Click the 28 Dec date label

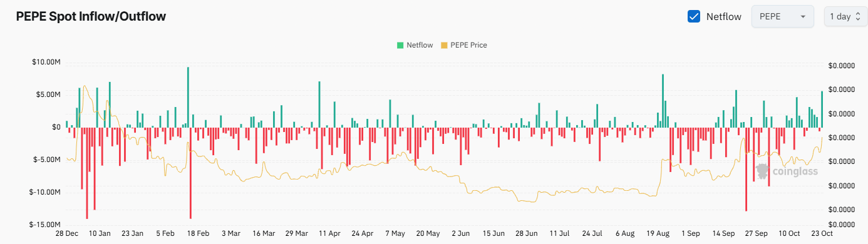tap(67, 233)
